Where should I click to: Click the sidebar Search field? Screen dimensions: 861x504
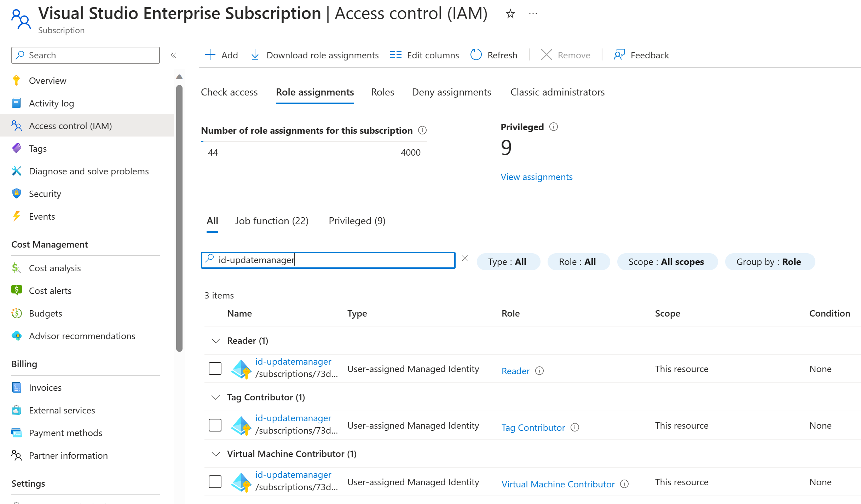86,55
